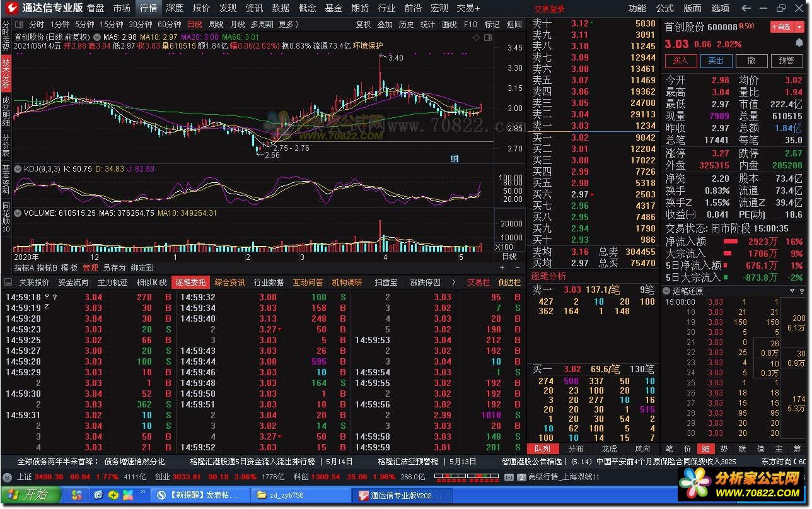Click the 通达信专业版V202 taskbar button
This screenshot has height=509, width=812.
pyautogui.click(x=401, y=495)
